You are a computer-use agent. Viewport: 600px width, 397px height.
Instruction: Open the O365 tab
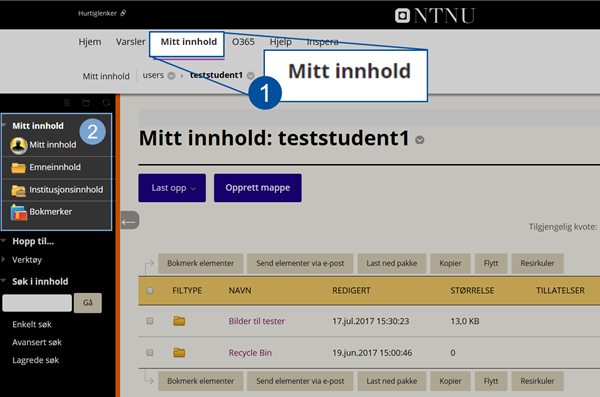[243, 42]
